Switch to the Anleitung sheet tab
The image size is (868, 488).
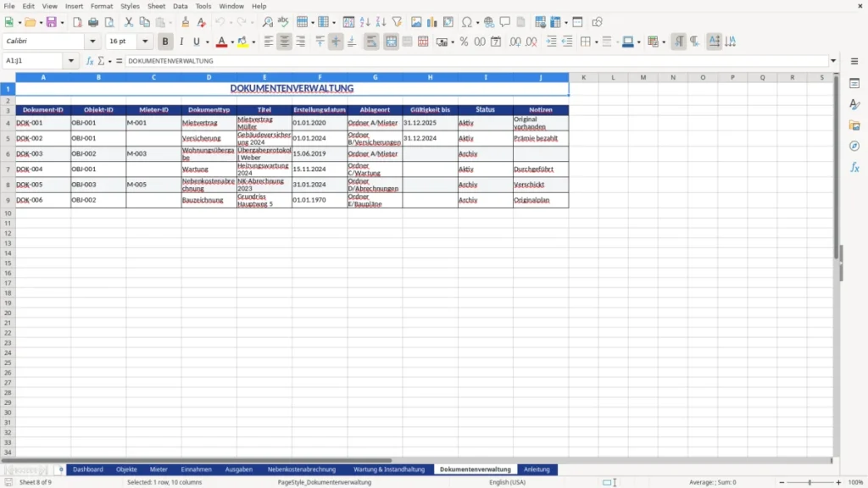[537, 469]
